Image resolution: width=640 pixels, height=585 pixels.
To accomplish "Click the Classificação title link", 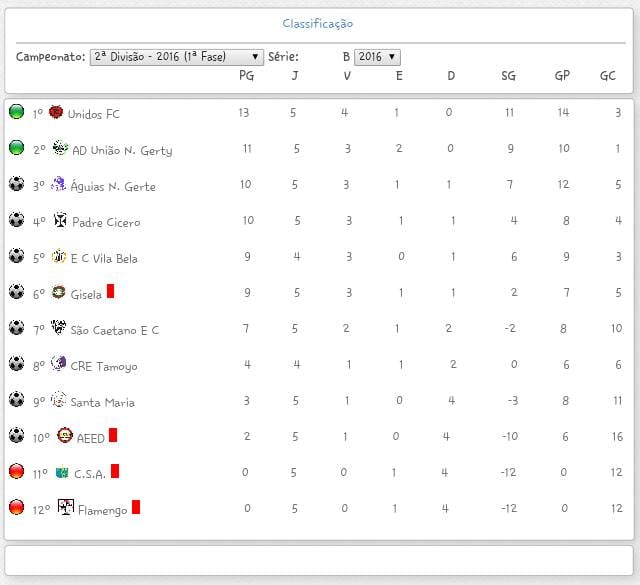I will pos(317,23).
